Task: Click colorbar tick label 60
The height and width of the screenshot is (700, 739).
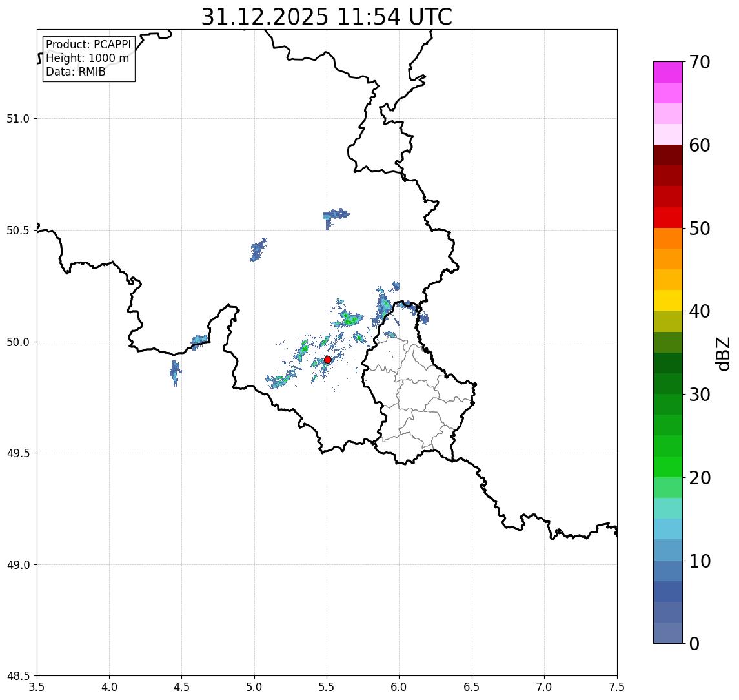Action: pos(700,146)
